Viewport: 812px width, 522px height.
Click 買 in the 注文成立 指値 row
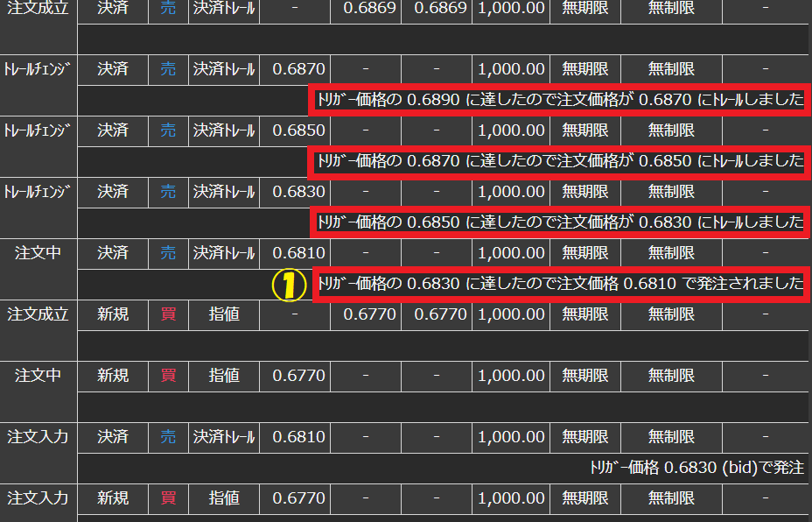tap(168, 314)
